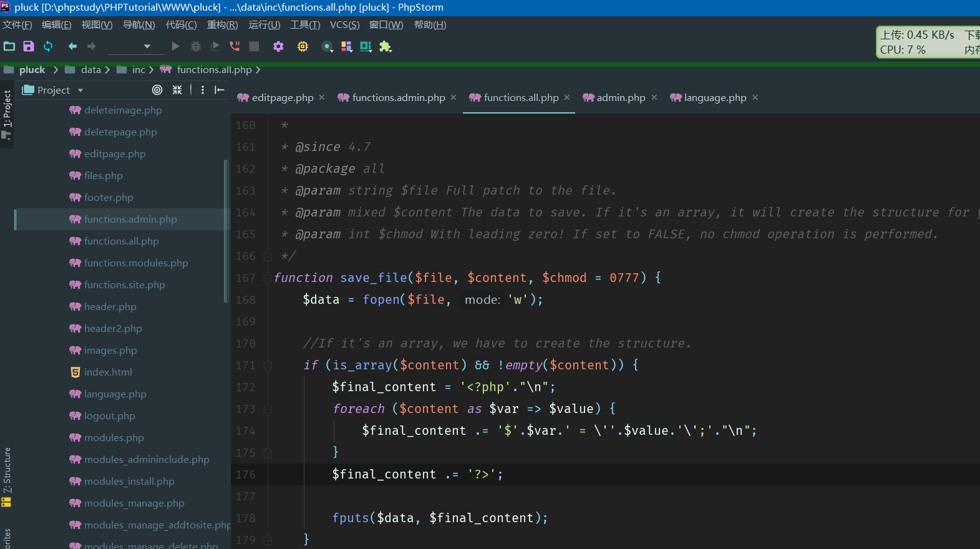This screenshot has width=980, height=549.
Task: Click the Run with Coverage icon
Action: pos(215,46)
